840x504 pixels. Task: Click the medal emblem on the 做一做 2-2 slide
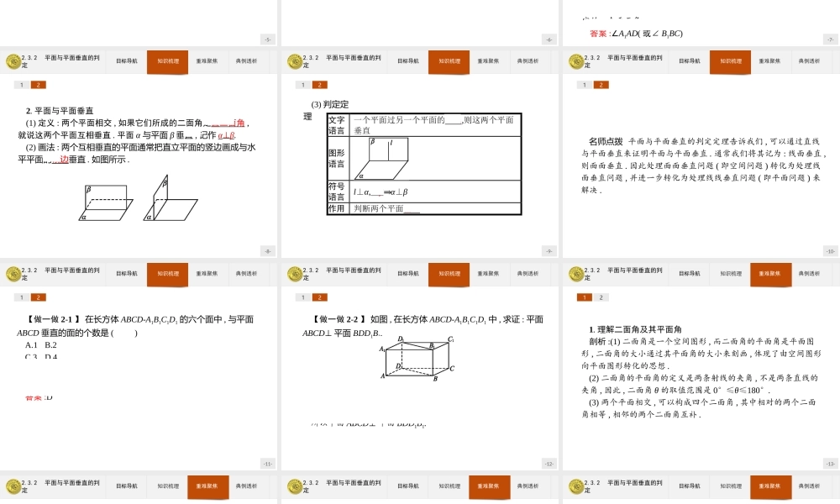294,274
